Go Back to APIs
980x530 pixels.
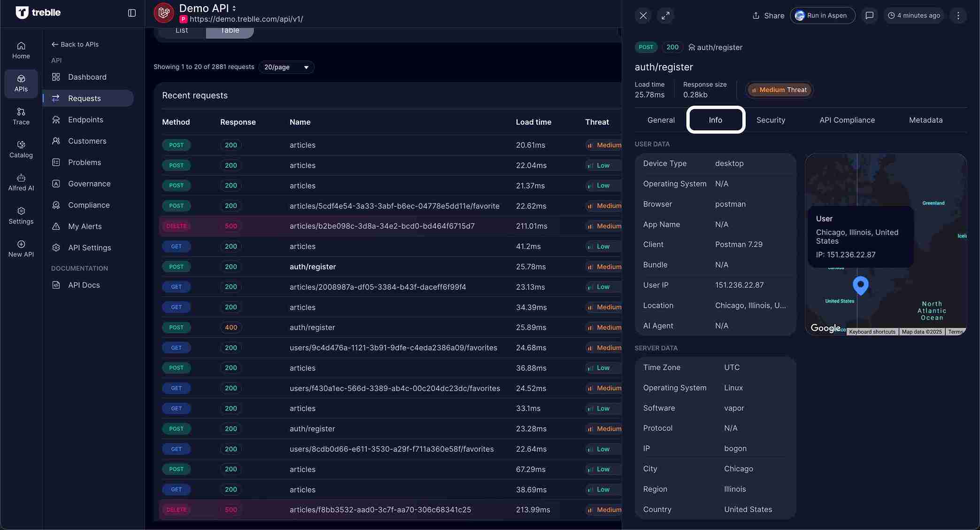pos(75,44)
